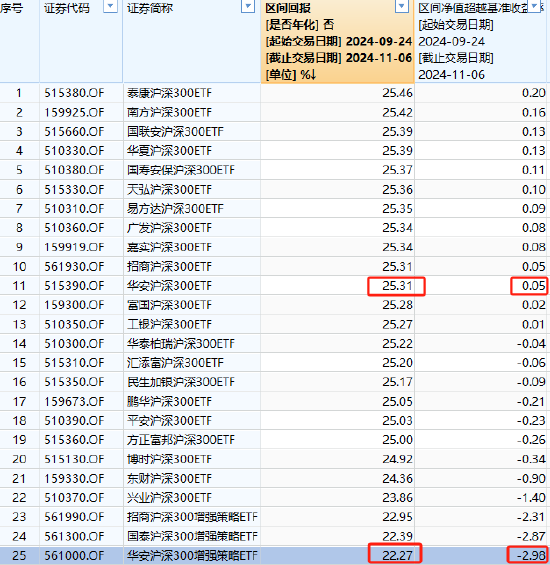Screen dimensions: 550x565
Task: Select fund name 国泰沪深300增强策略ETF
Action: coord(192,536)
